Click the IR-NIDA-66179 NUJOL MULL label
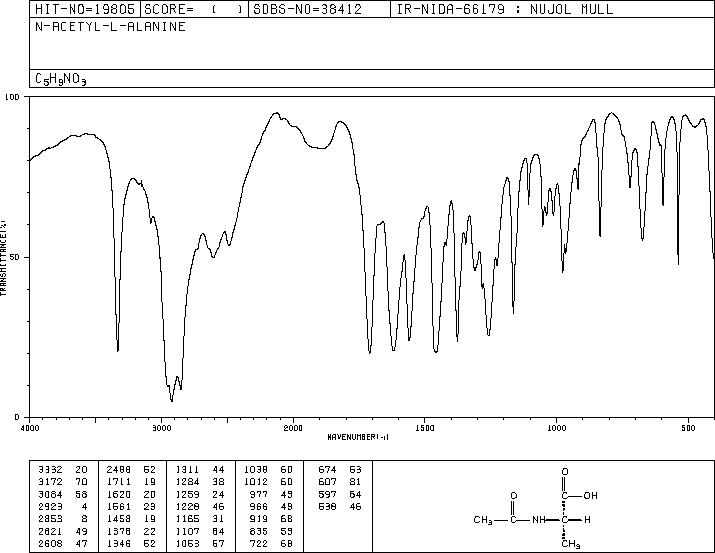The width and height of the screenshot is (715, 553). click(504, 9)
